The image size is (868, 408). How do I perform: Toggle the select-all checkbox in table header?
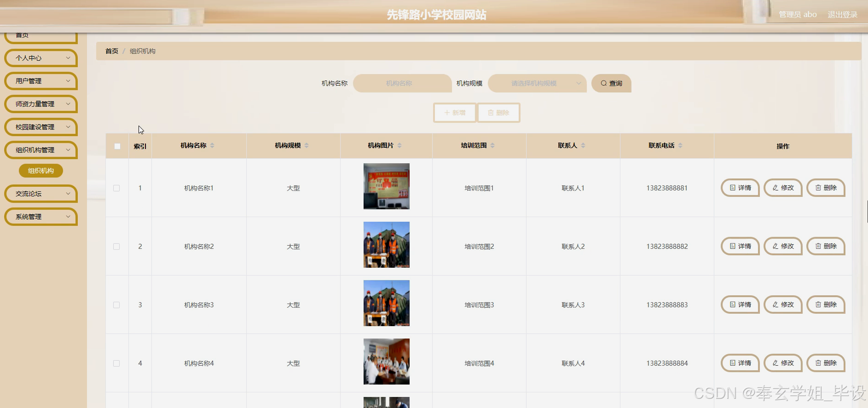pos(117,146)
